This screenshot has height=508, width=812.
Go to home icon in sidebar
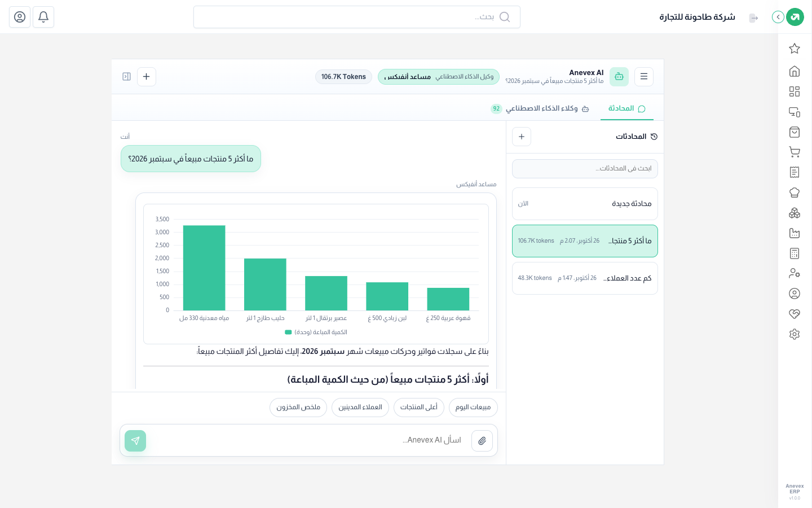tap(795, 71)
